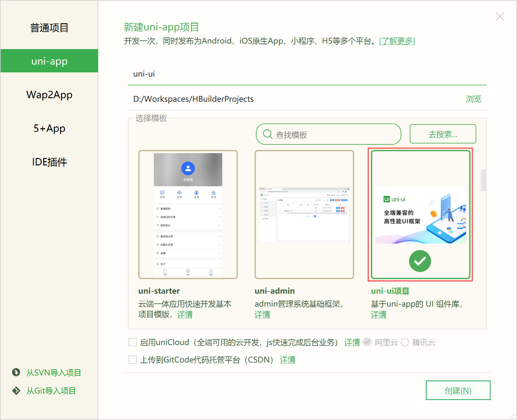Select the 普通项目 project type tab
This screenshot has width=517, height=420.
49,28
